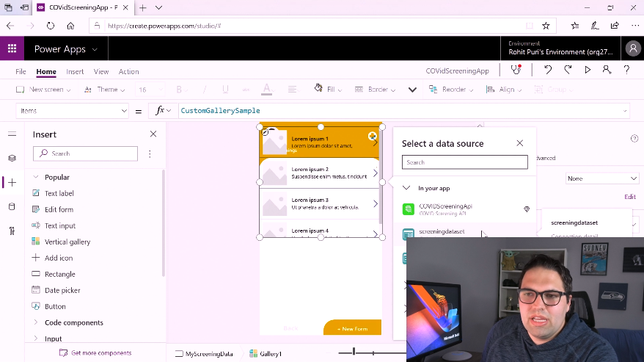Expand the Input section

click(x=36, y=339)
